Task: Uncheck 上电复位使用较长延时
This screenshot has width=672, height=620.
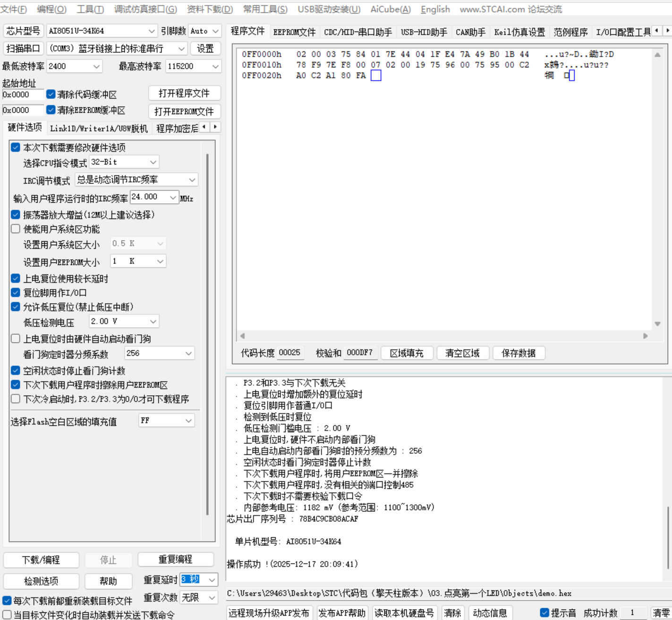Action: tap(16, 279)
